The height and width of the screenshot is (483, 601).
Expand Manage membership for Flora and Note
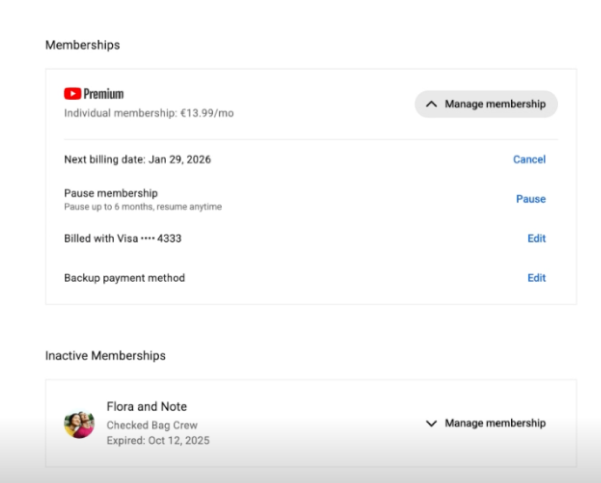(x=486, y=423)
